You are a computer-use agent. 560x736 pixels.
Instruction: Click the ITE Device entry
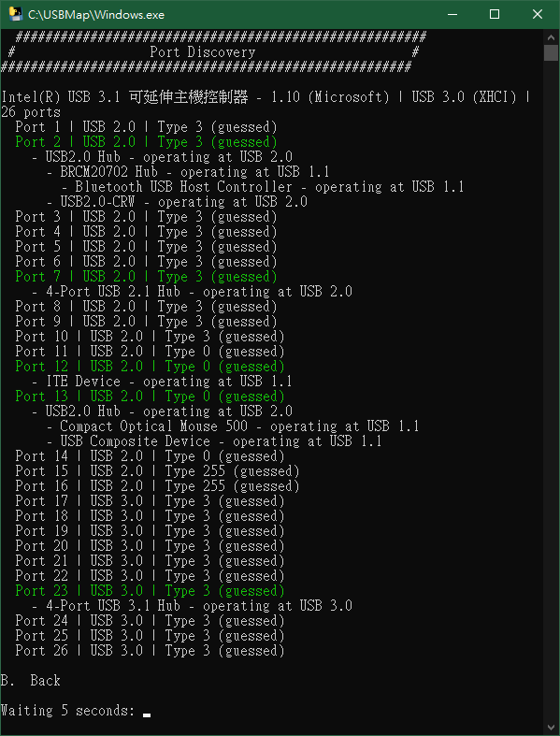point(162,382)
